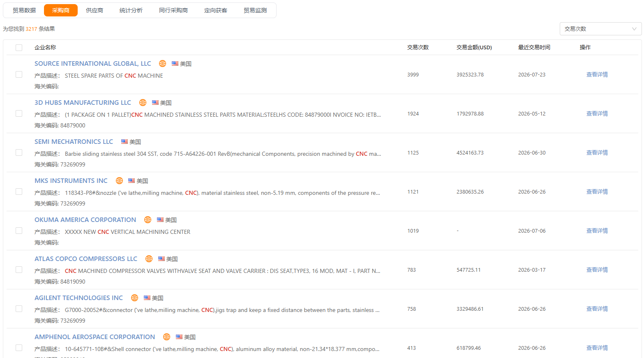Click the 交易金额(USD) column header
Screen dimensions: 644x358
coord(474,48)
